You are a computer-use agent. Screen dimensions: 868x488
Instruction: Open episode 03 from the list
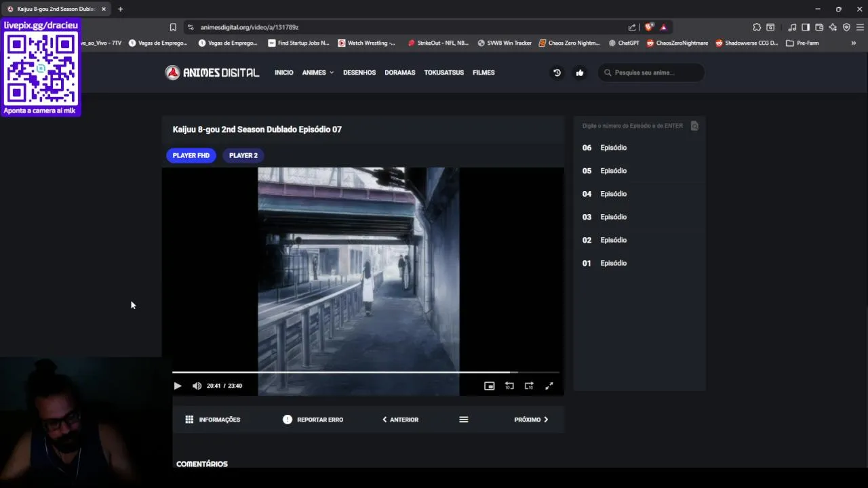tap(639, 217)
